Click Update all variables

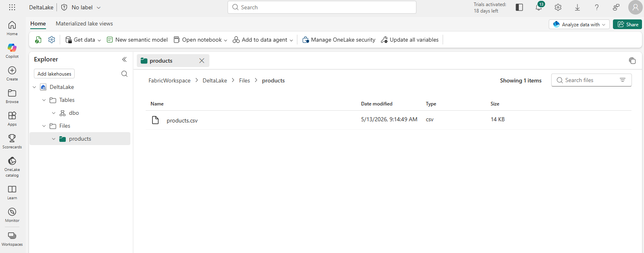coord(410,40)
